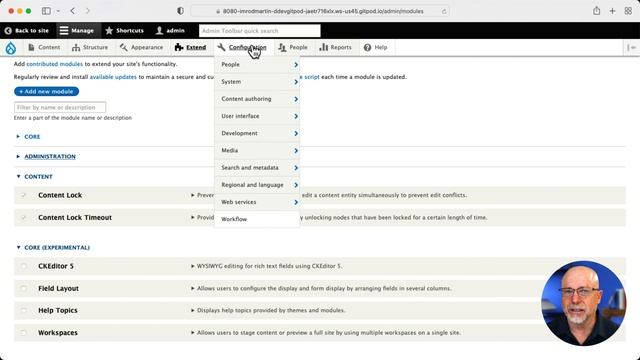Click the Content Lock module name
Viewport: 640px width, 360px height.
pos(60,195)
